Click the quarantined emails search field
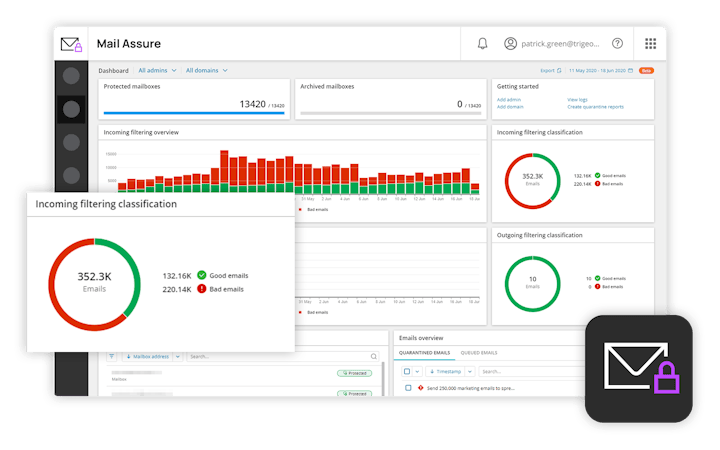The height and width of the screenshot is (450, 720). click(x=533, y=371)
